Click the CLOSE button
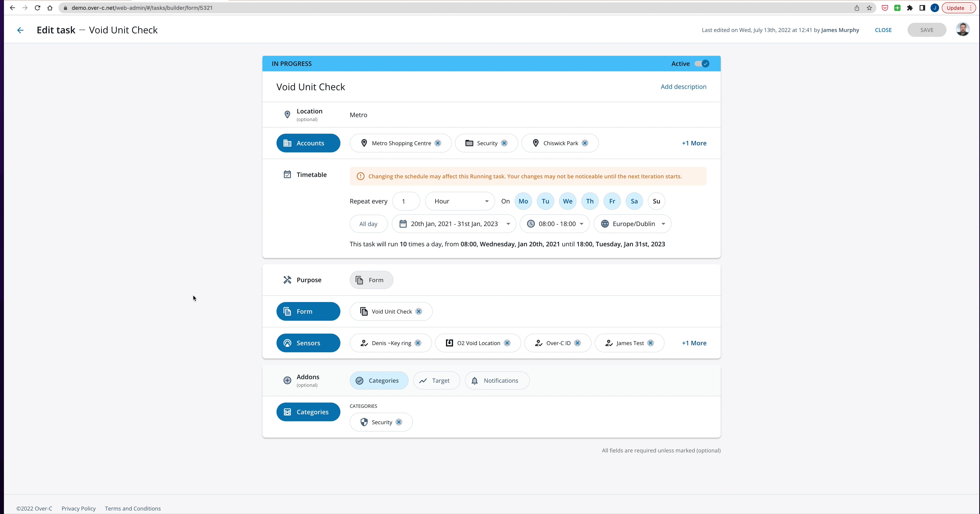Viewport: 980px width, 514px height. 883,30
